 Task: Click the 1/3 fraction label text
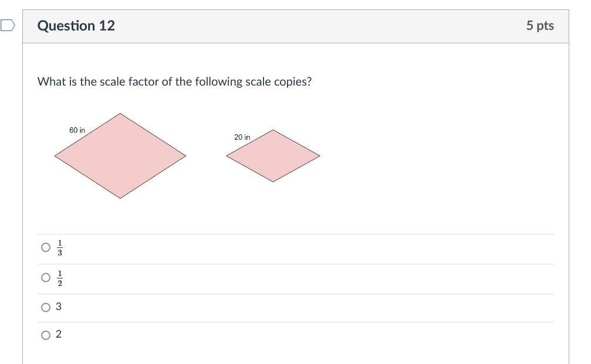pos(60,248)
